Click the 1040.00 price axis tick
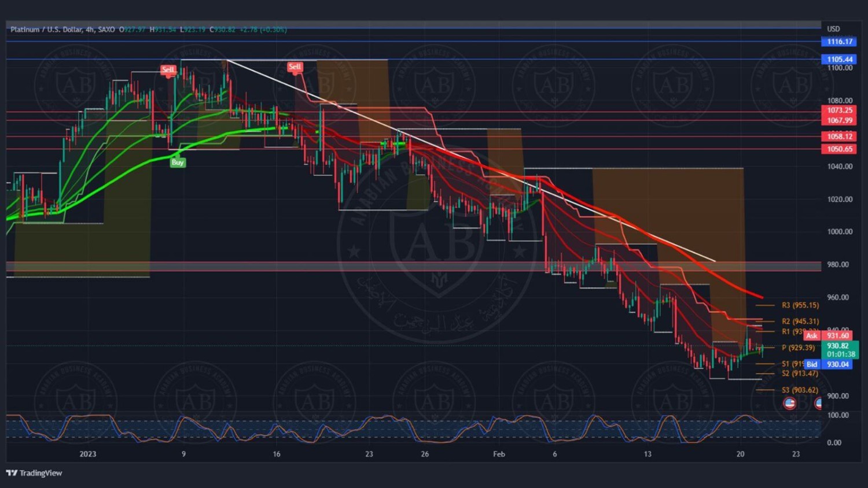 pyautogui.click(x=840, y=167)
